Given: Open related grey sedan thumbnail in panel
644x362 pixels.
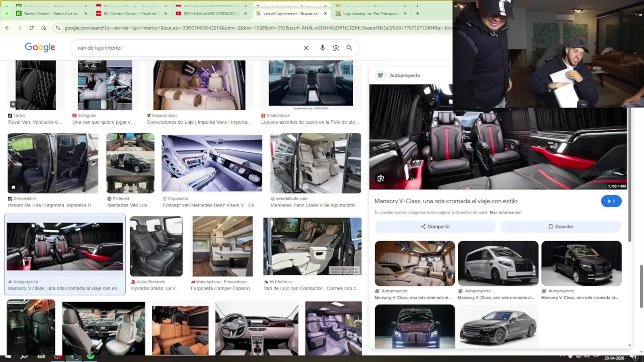Looking at the screenshot, I should pos(498,326).
